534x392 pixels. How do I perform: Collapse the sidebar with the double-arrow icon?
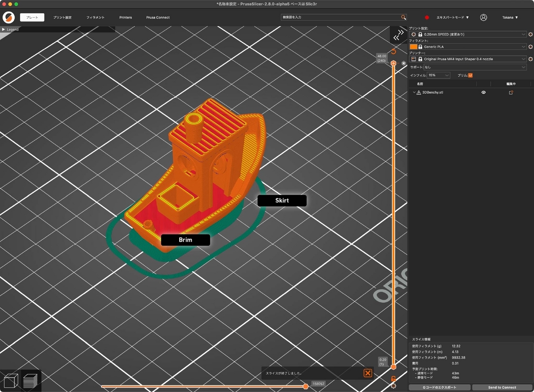tap(398, 36)
